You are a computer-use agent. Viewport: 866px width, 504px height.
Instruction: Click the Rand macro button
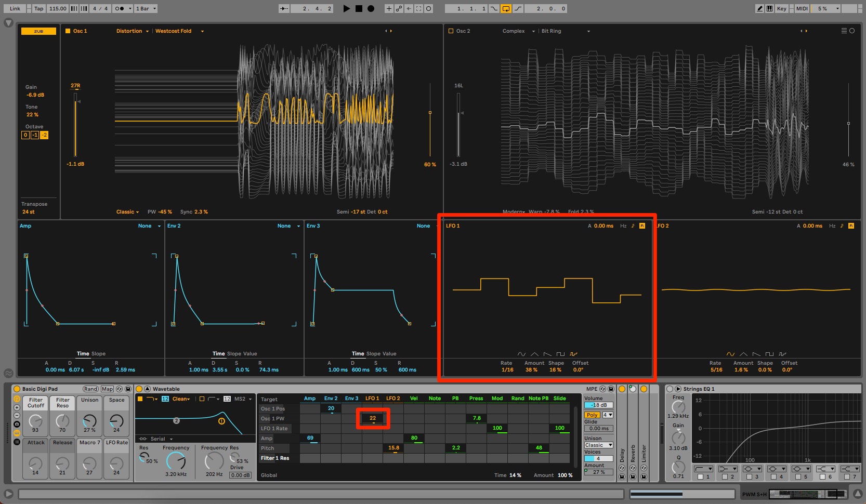90,389
